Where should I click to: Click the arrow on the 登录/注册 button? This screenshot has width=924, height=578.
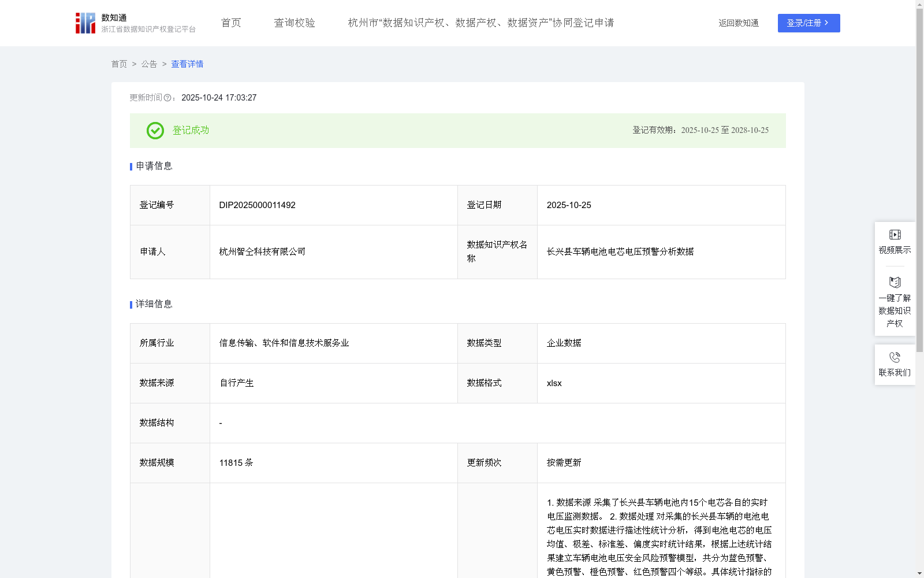coord(827,23)
